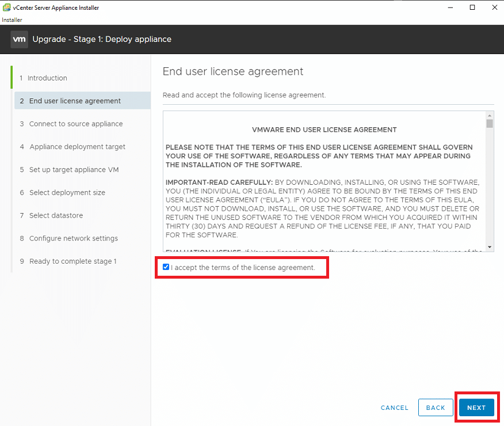Click license text scrollbar down arrow
The image size is (504, 426).
[x=490, y=247]
